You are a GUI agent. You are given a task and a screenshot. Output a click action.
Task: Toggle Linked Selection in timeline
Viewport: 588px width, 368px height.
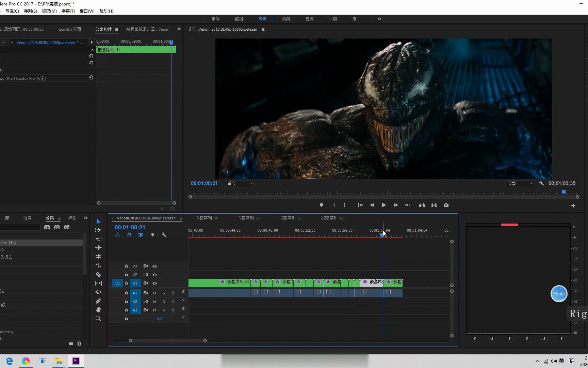(x=141, y=235)
